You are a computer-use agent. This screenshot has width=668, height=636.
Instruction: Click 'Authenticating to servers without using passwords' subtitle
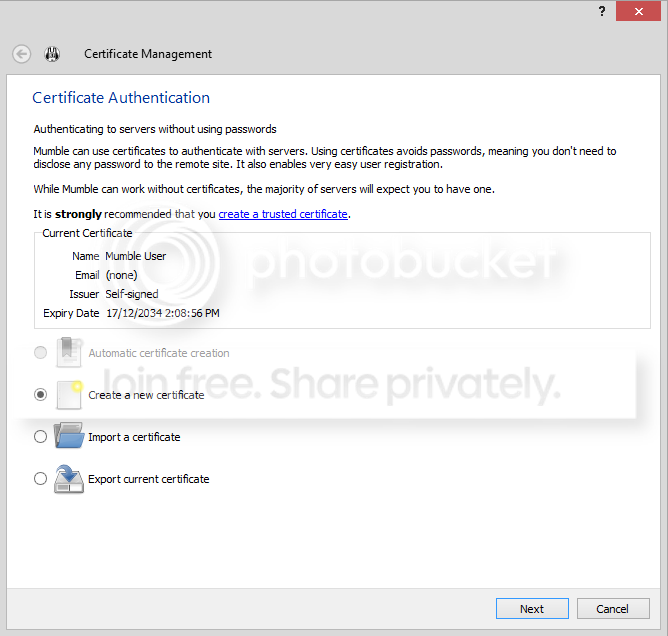tap(155, 129)
